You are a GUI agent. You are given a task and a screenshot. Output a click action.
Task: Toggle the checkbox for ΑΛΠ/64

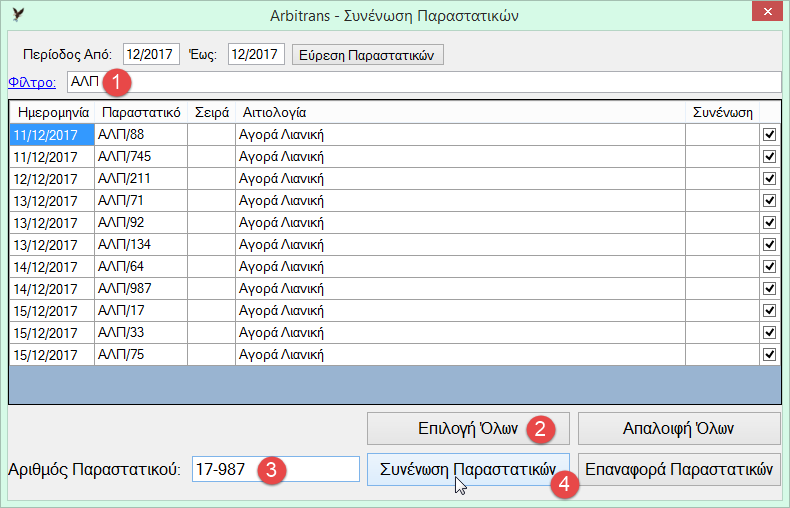[x=769, y=267]
